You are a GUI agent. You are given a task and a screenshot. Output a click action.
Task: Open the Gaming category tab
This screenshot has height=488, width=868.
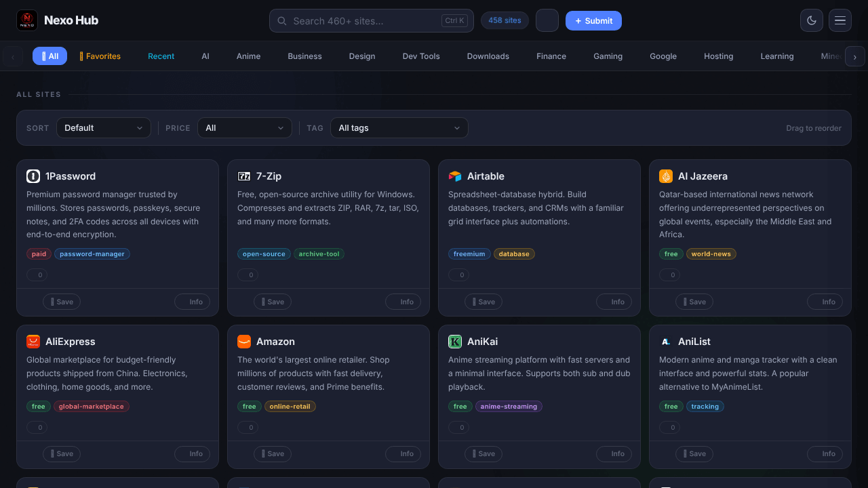pyautogui.click(x=608, y=56)
